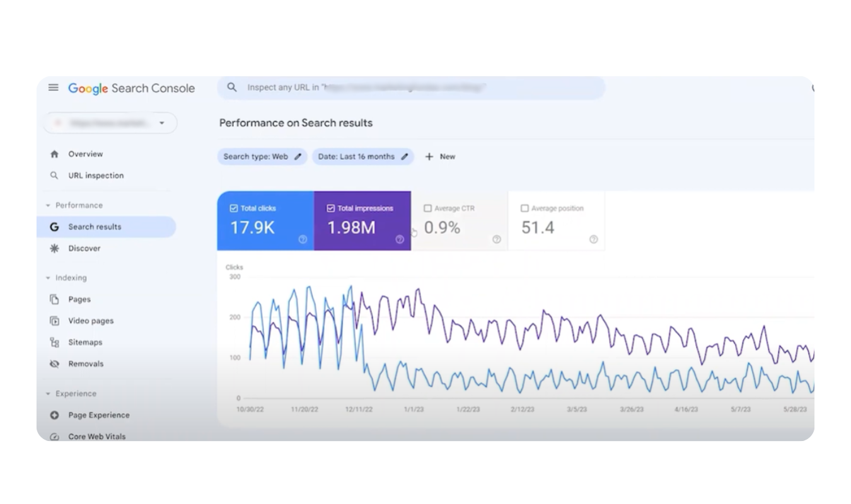Open Discover via its asterisk icon
The height and width of the screenshot is (504, 851).
pos(54,249)
